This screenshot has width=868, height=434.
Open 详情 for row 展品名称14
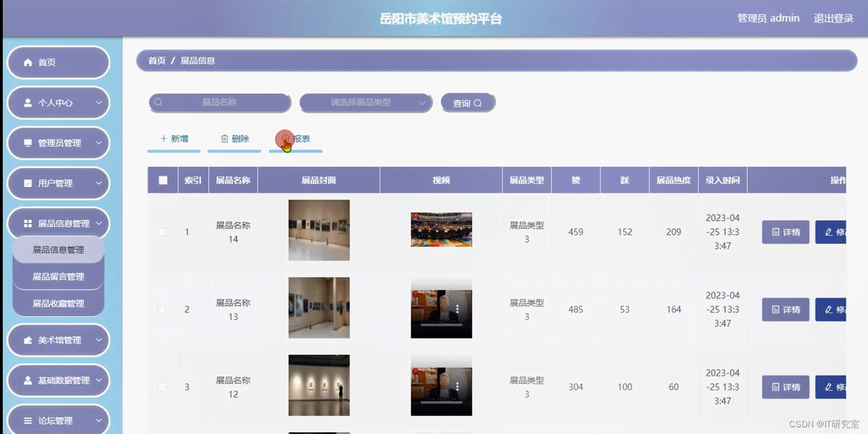[x=785, y=232]
